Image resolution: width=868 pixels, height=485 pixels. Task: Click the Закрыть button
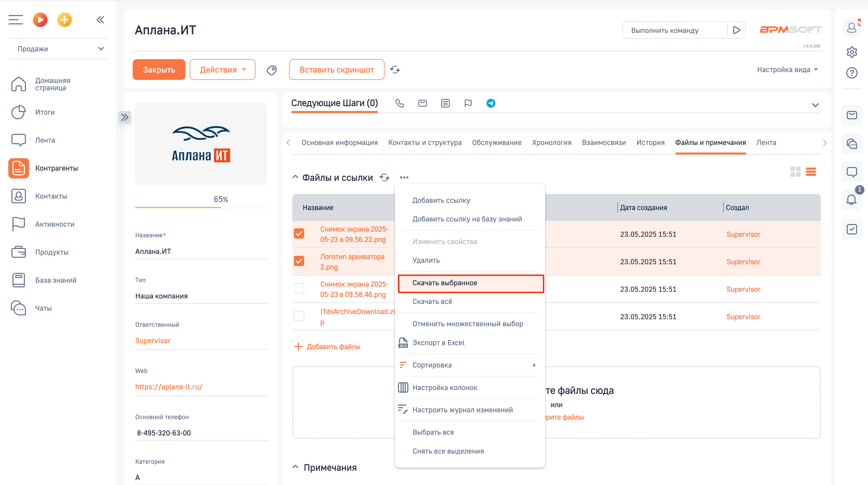pos(159,70)
